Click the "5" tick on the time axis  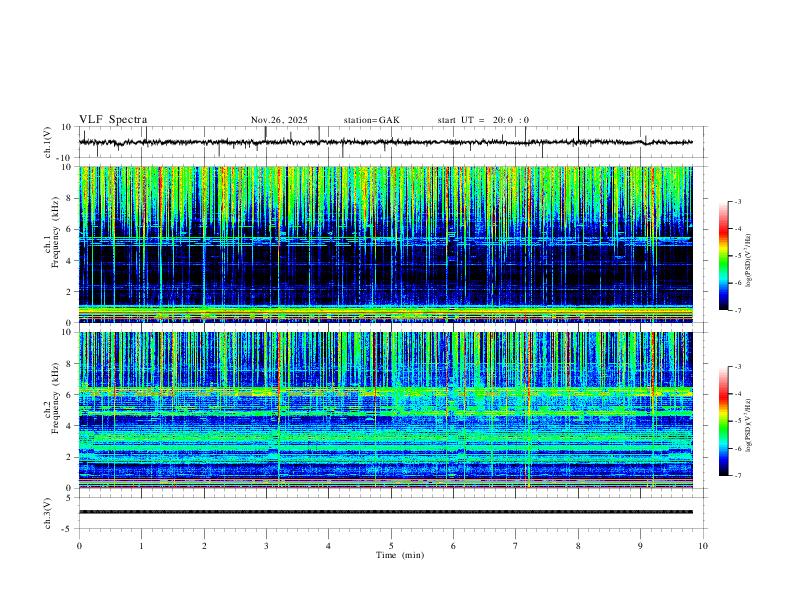coord(391,546)
